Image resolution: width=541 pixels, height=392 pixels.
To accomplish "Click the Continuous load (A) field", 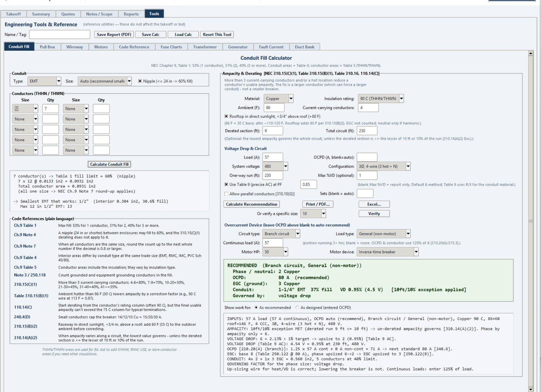I will (273, 243).
